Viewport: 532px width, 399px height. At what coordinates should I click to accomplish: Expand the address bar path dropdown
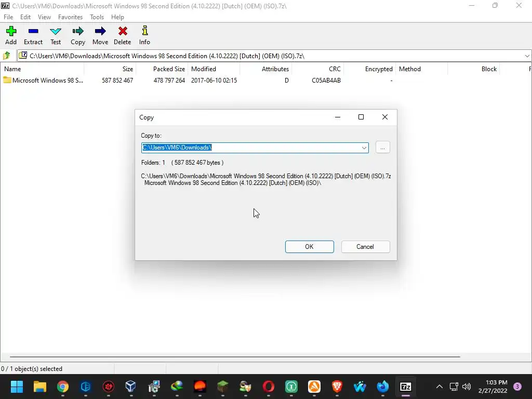tap(527, 56)
